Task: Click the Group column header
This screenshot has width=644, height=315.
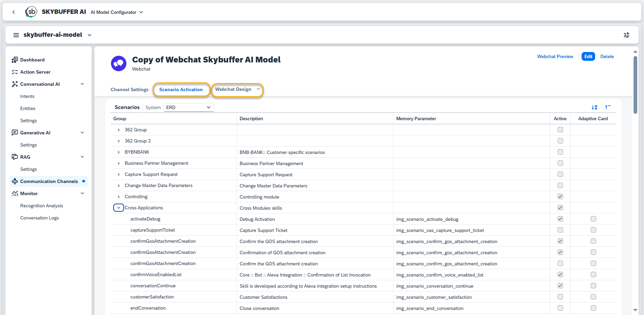Action: (173, 119)
